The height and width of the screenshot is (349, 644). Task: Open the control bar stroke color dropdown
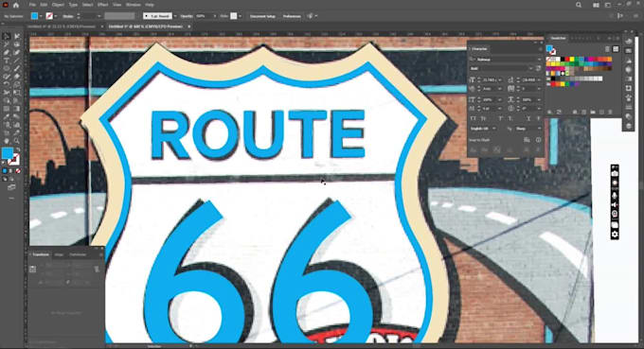click(56, 16)
